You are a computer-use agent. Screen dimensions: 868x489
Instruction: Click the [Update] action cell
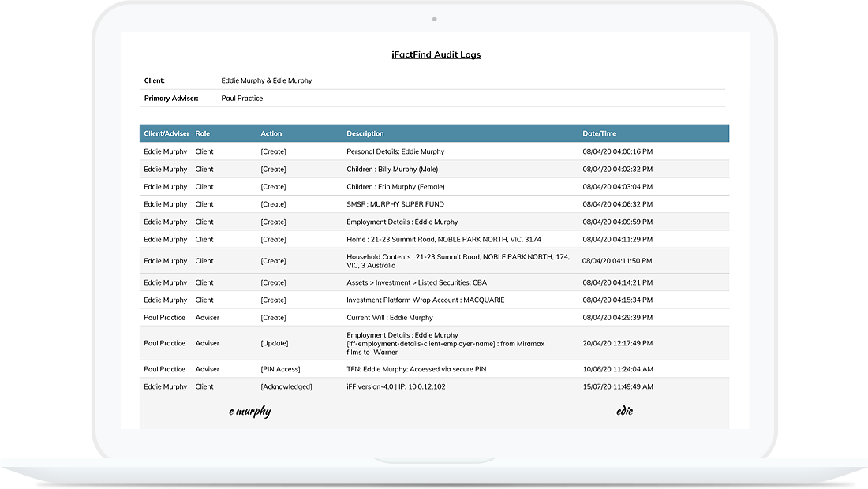(275, 344)
